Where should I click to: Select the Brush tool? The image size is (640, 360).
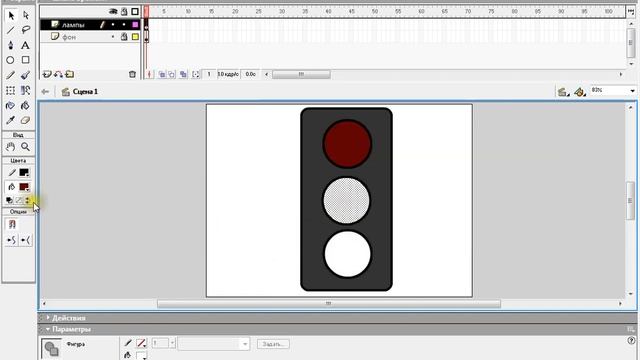25,75
